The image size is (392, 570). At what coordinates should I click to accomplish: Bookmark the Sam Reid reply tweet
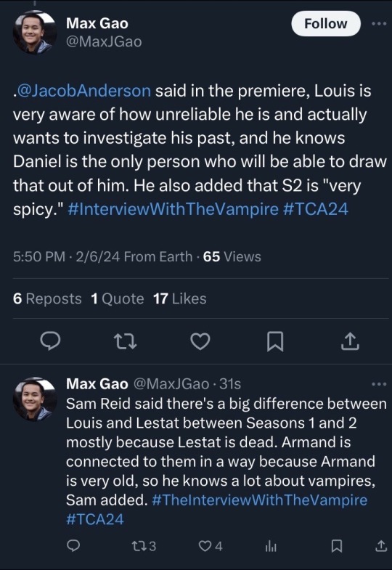tap(337, 545)
